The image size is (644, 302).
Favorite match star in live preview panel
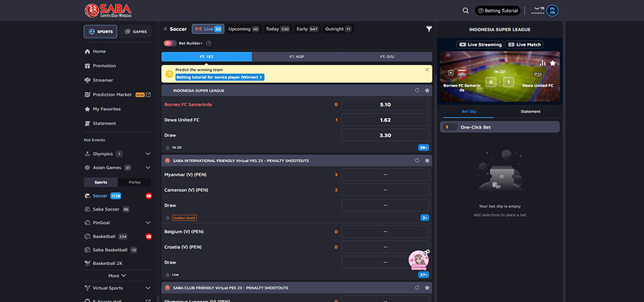pyautogui.click(x=553, y=63)
